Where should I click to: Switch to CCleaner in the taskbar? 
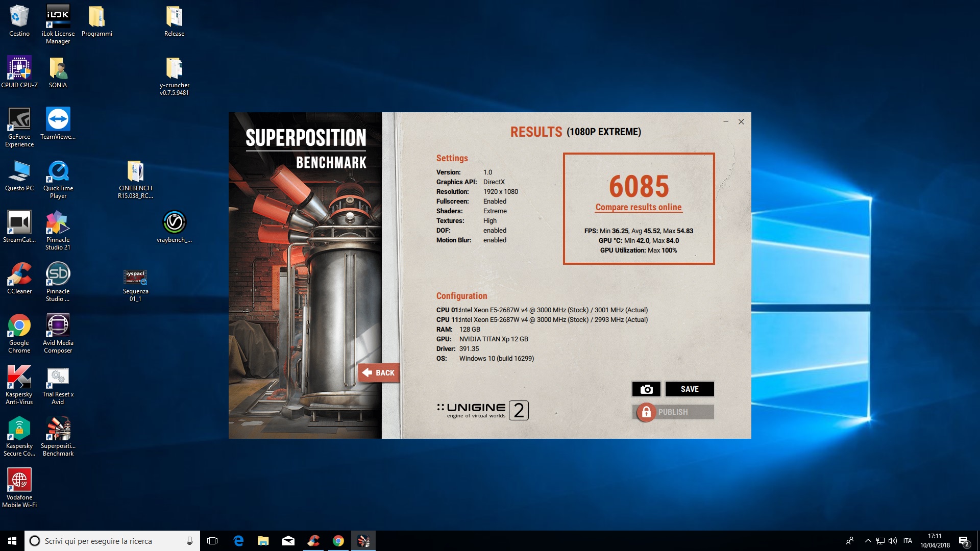tap(313, 541)
